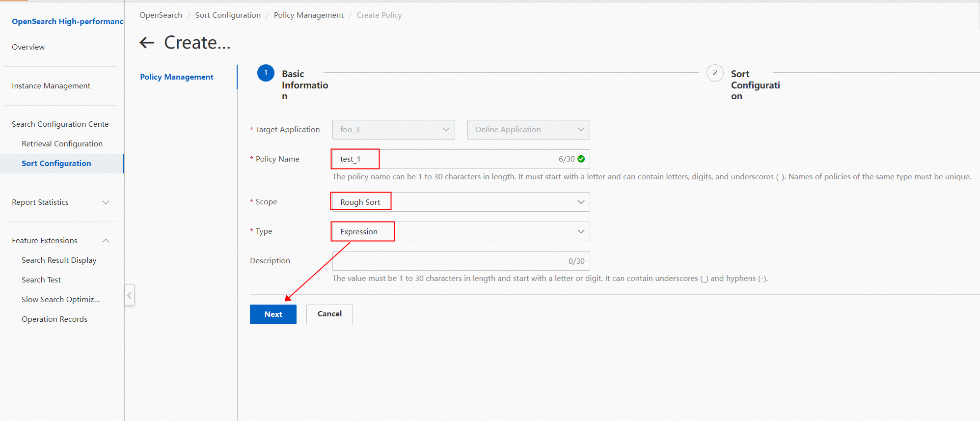Open Overview in the sidebar
Viewport: 980px width, 421px height.
point(28,47)
